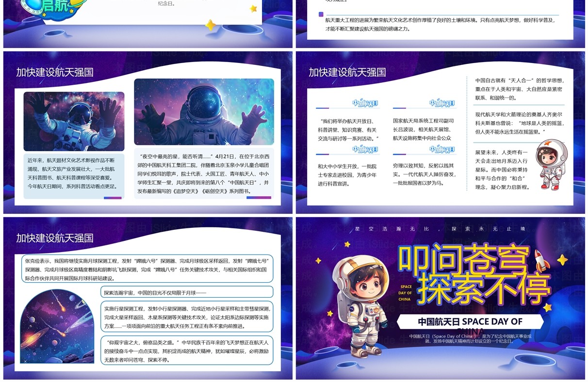588x382 pixels.
Task: Select the paragraph starting 我们将举办航天开放日
Action: pyautogui.click(x=348, y=129)
